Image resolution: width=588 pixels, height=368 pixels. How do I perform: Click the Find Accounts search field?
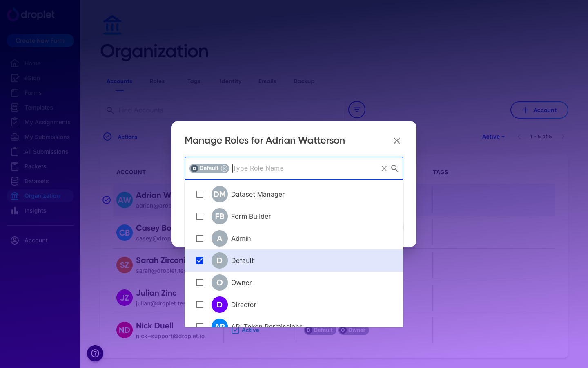(223, 110)
